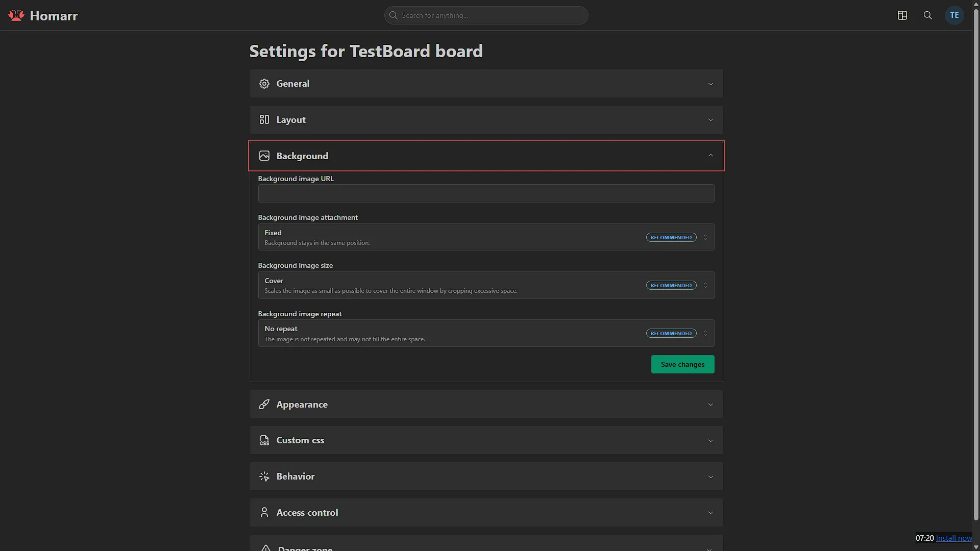Expand the Access control section chevron
This screenshot has width=980, height=551.
coord(710,512)
